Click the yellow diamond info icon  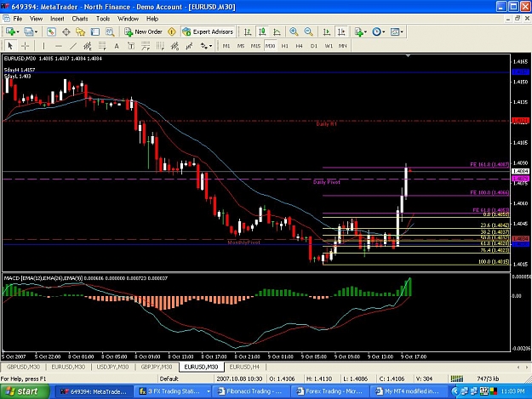pyautogui.click(x=172, y=31)
